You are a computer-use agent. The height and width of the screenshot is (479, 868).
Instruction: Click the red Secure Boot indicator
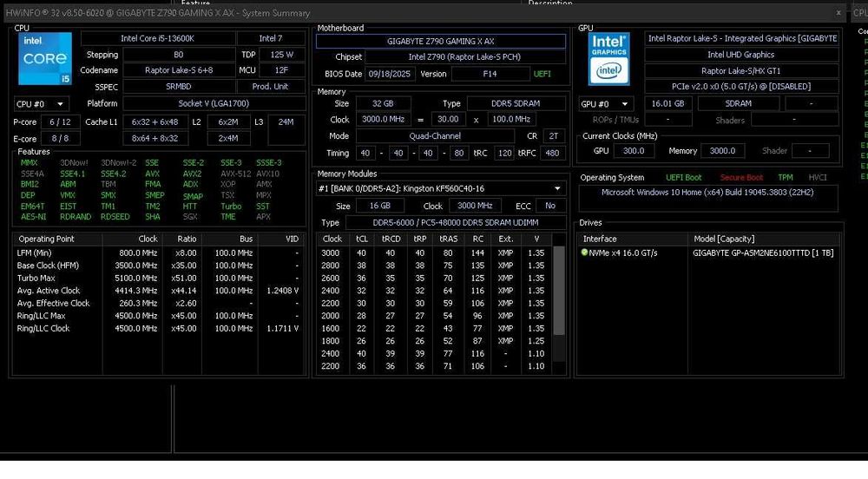(741, 178)
